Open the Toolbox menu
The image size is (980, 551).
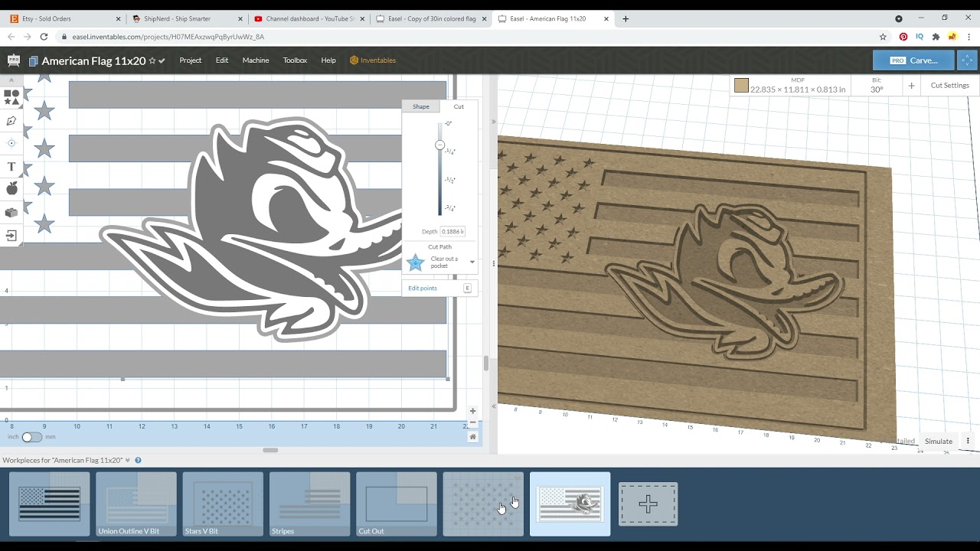[x=295, y=60]
